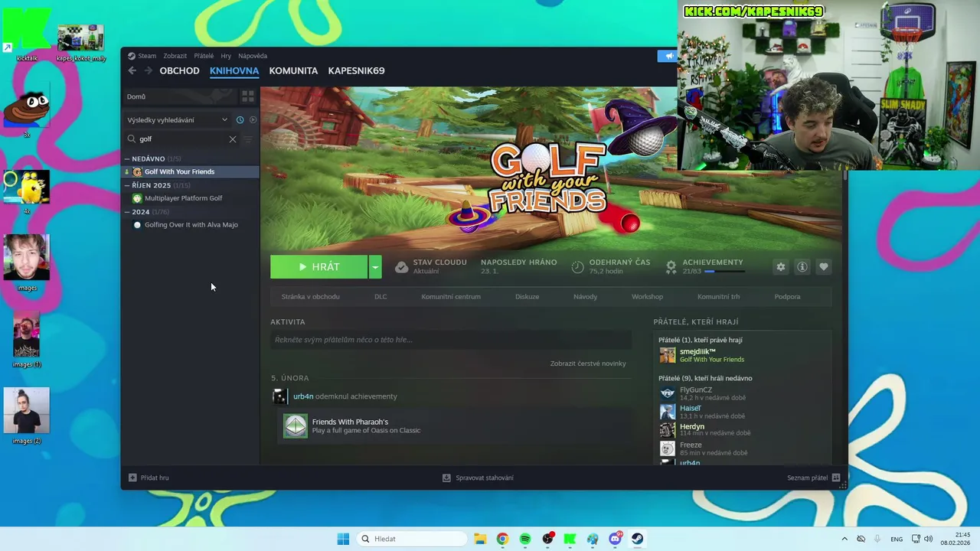This screenshot has height=551, width=980.
Task: Open Spravovat stahování downloads
Action: (478, 478)
